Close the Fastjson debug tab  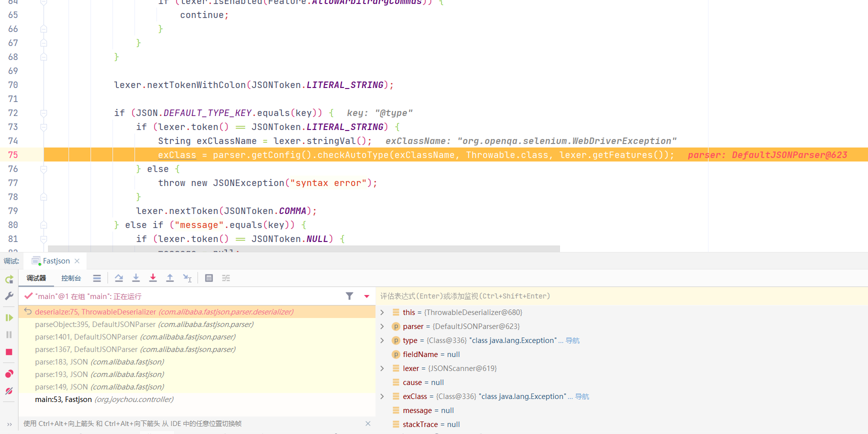point(77,261)
